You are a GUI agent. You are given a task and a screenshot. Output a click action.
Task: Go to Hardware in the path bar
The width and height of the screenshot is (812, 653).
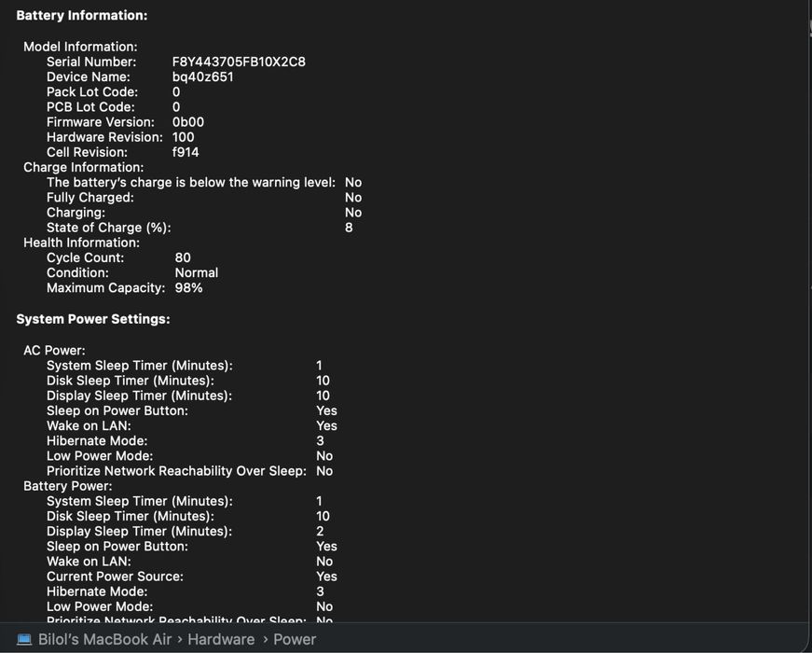pos(221,639)
